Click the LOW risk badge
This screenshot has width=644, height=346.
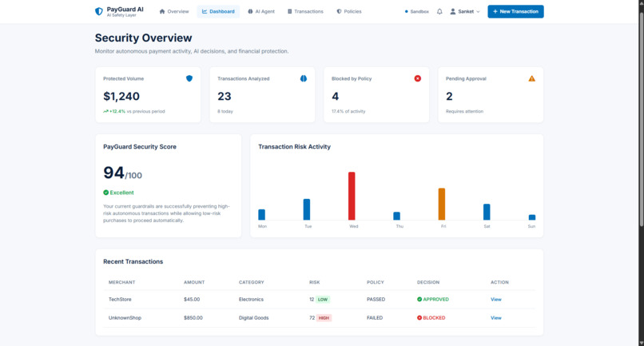pos(323,299)
